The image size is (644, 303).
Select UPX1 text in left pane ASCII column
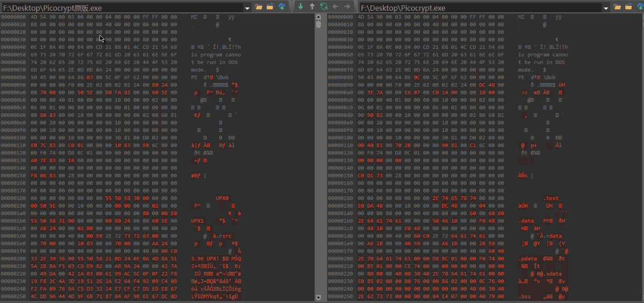[x=197, y=220]
